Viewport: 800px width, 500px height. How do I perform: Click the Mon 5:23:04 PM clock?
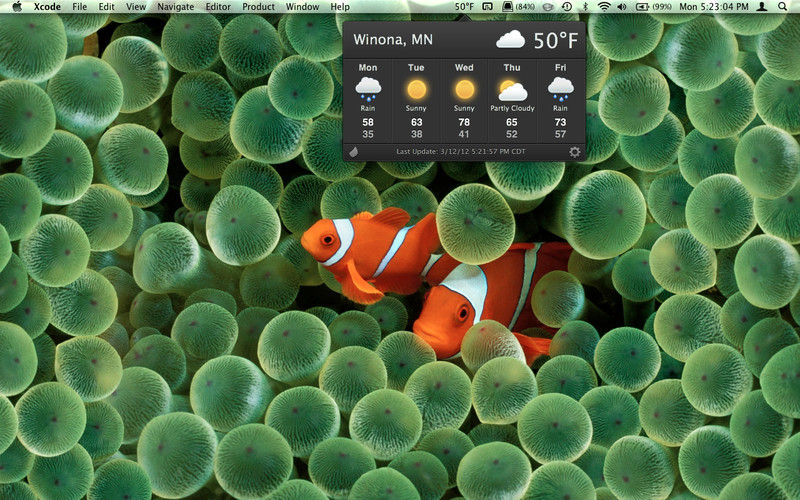714,7
